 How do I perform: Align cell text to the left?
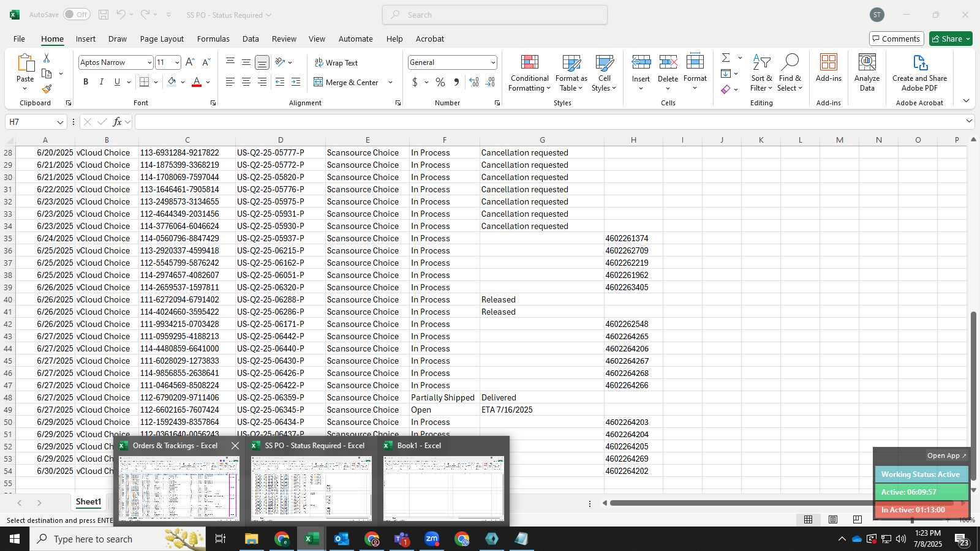(230, 82)
